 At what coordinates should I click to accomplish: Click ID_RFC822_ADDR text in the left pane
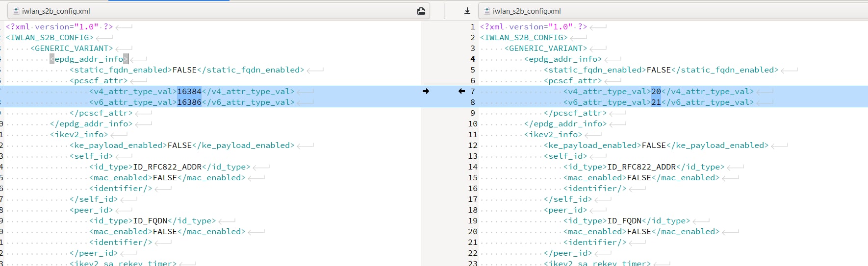pos(167,167)
